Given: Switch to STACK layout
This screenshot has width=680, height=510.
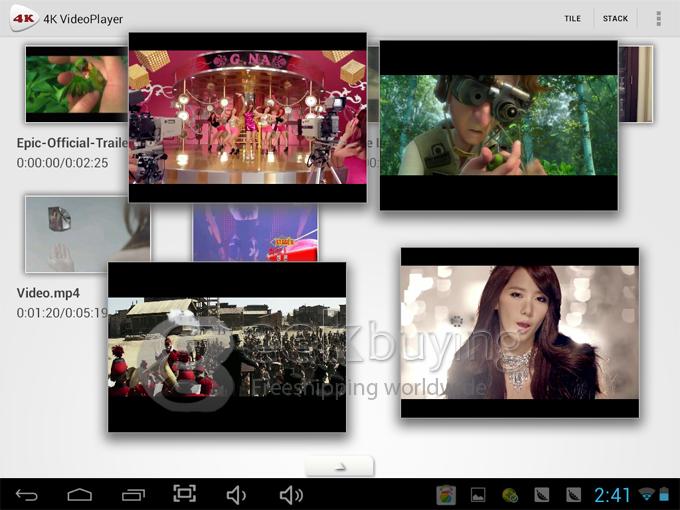Looking at the screenshot, I should [x=615, y=19].
